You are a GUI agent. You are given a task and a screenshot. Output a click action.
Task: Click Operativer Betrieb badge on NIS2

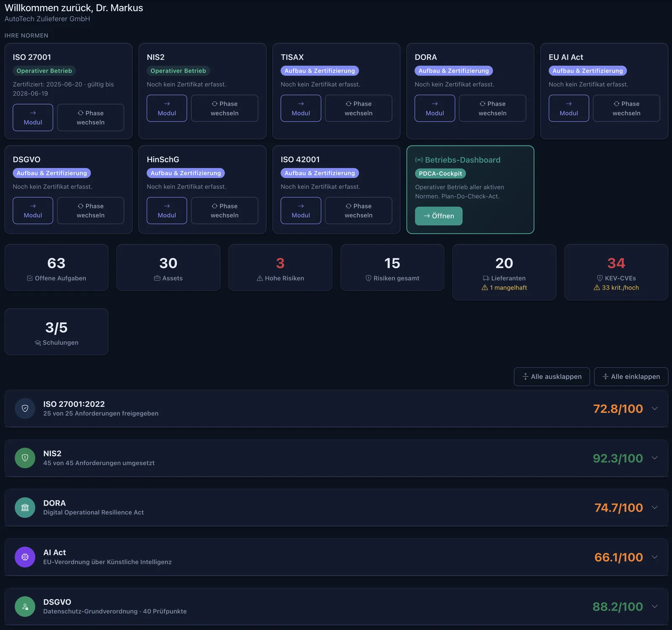[x=178, y=71]
